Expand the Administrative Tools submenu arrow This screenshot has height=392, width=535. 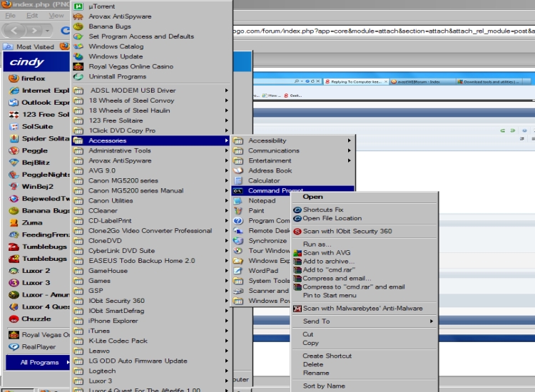pos(226,150)
